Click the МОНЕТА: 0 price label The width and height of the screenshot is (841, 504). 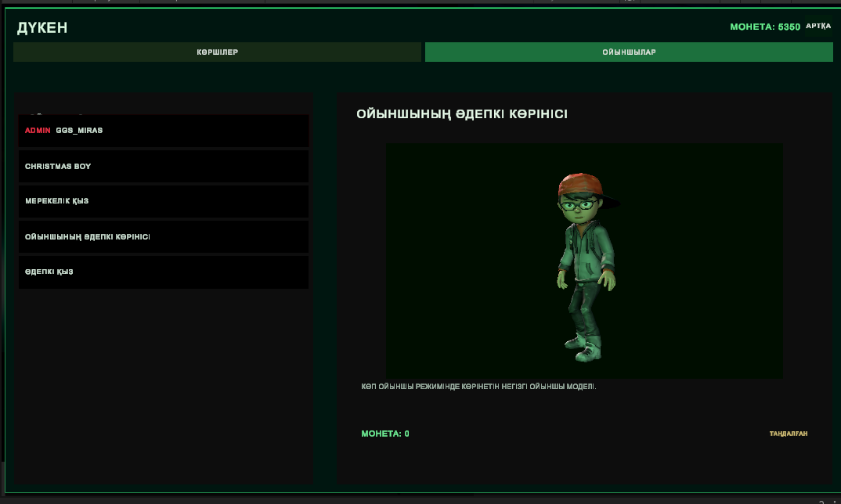point(385,434)
